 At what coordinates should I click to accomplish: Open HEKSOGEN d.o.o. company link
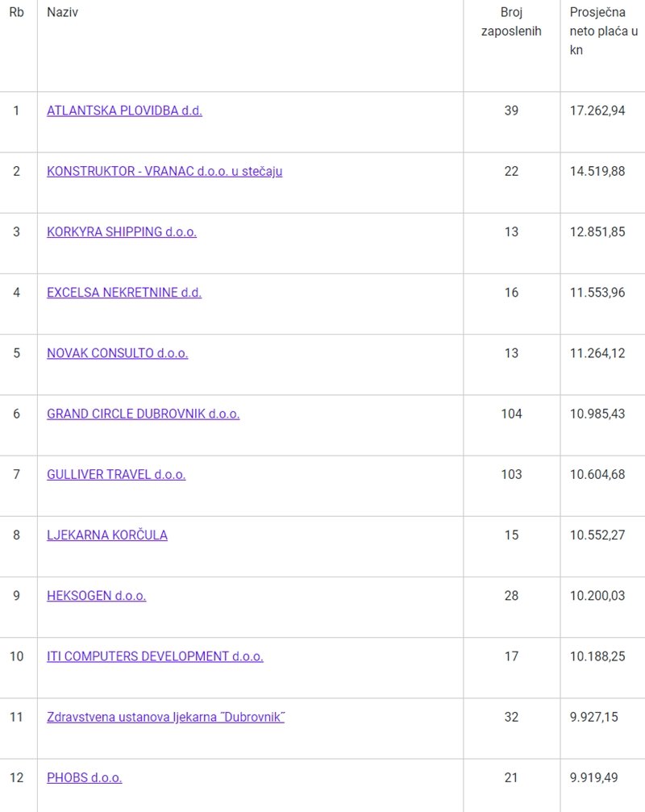96,596
